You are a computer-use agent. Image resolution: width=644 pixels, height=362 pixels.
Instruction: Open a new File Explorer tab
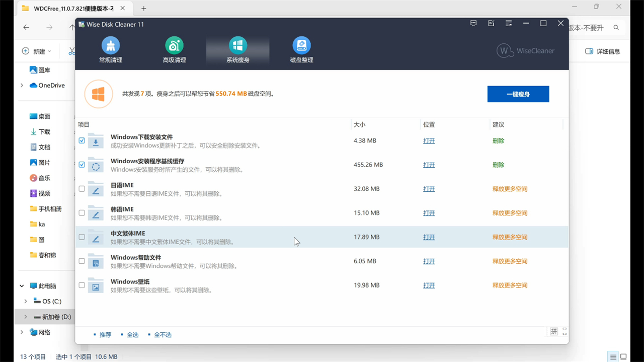click(x=143, y=9)
